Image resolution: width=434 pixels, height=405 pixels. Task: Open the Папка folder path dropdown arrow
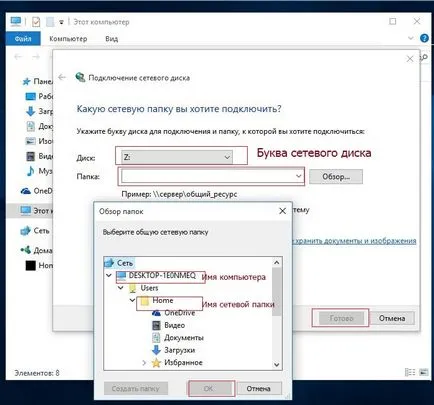coord(298,176)
